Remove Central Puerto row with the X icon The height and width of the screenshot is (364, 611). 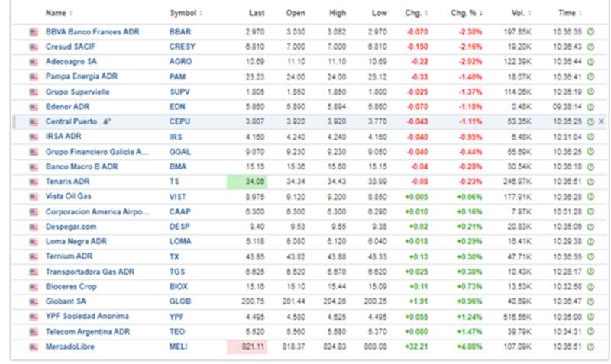pos(601,121)
